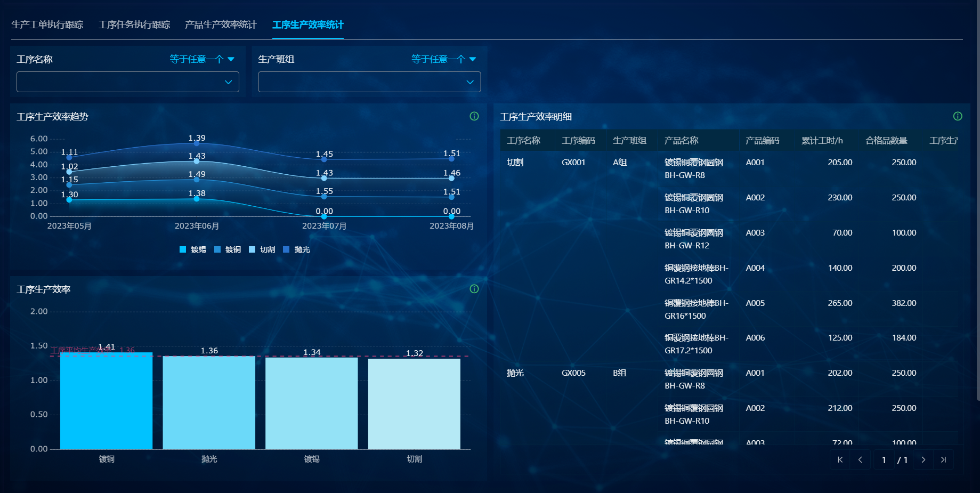Image resolution: width=980 pixels, height=493 pixels.
Task: Toggle the 镀铜 series in trend legend
Action: (x=228, y=249)
